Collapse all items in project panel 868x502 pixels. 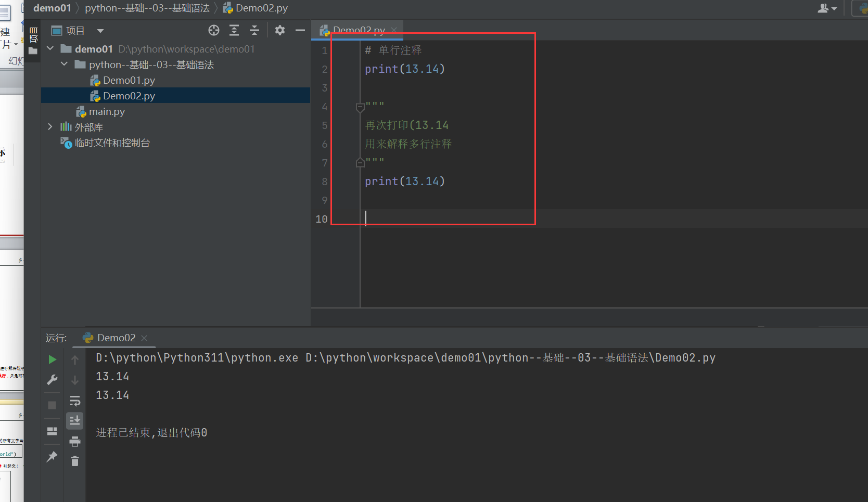pos(254,30)
